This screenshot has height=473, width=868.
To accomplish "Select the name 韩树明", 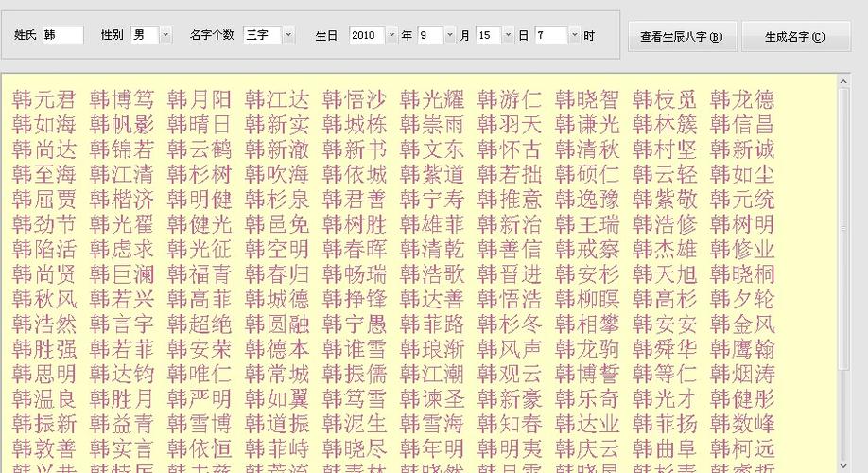I will (x=742, y=224).
